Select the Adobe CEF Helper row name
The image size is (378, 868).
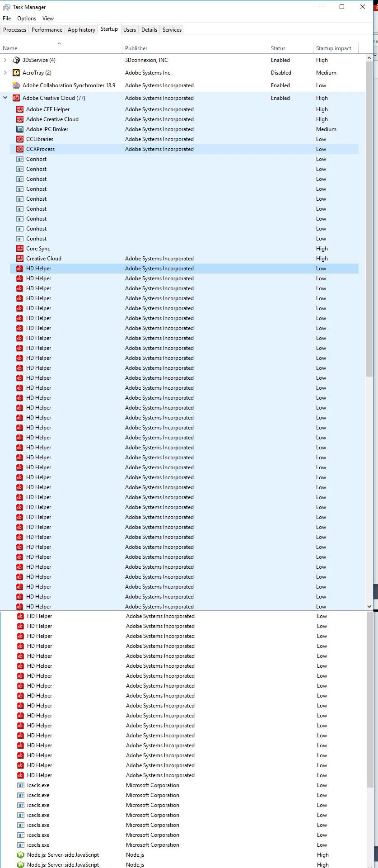point(48,109)
